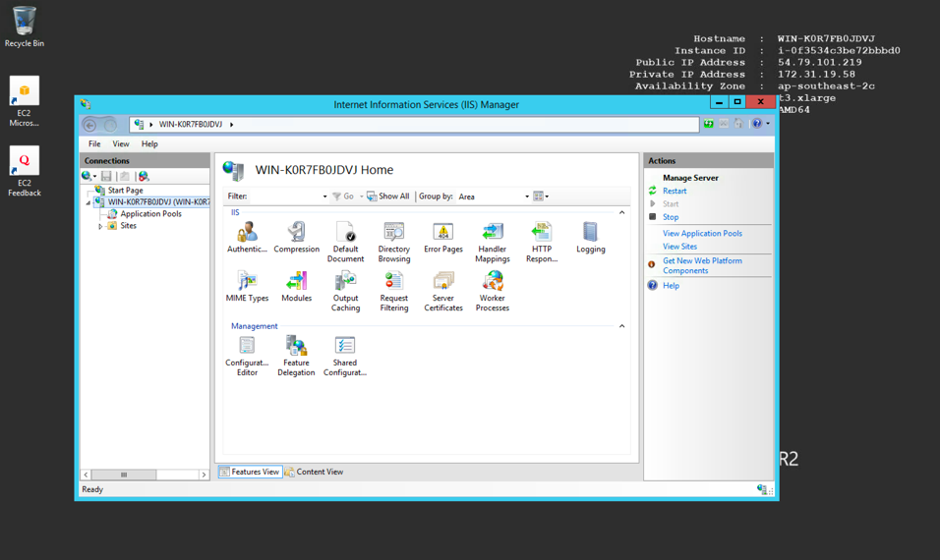Click Get New Web Platform Components
The image size is (940, 560).
click(702, 266)
